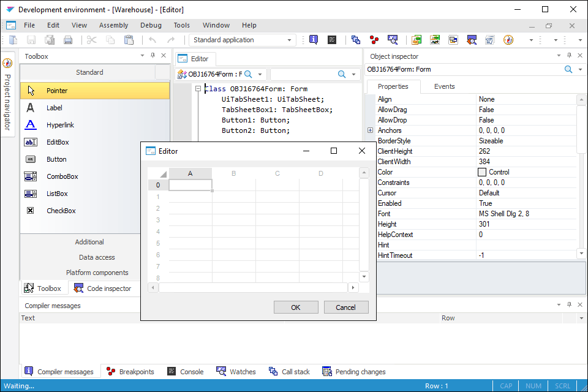Click the search icon in Object inspector
This screenshot has height=392, width=588.
click(568, 69)
